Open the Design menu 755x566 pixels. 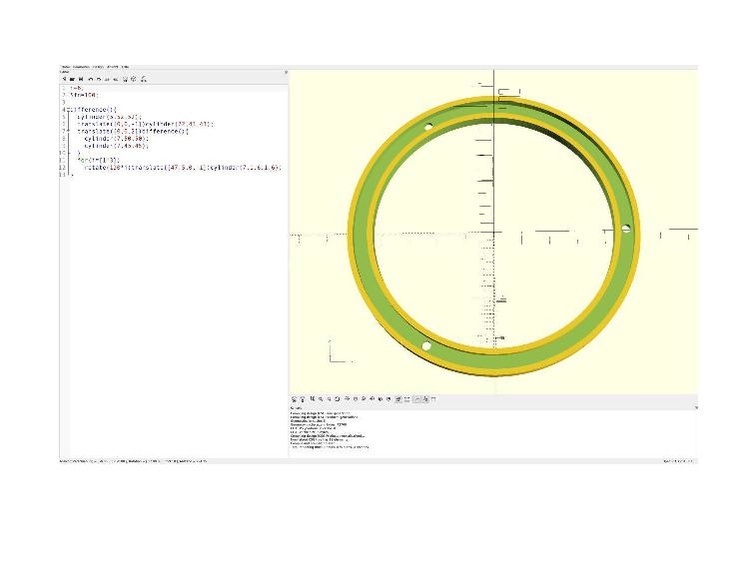point(100,67)
